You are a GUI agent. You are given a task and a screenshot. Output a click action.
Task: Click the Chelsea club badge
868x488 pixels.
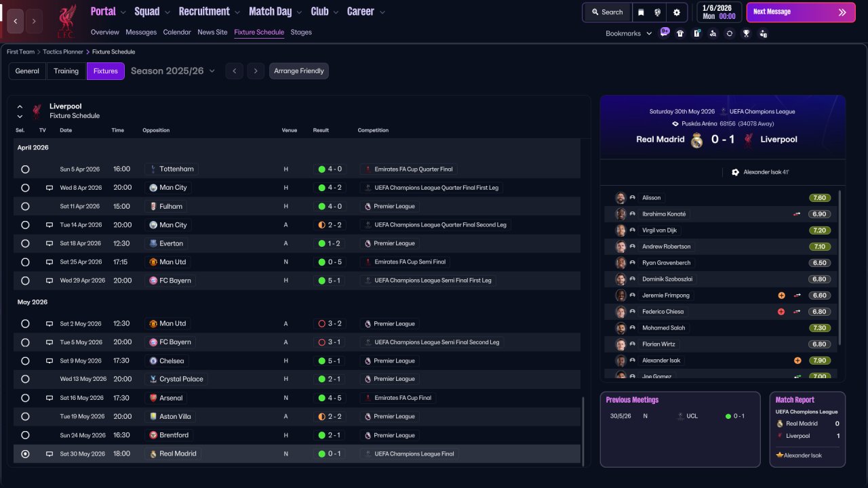coord(153,361)
